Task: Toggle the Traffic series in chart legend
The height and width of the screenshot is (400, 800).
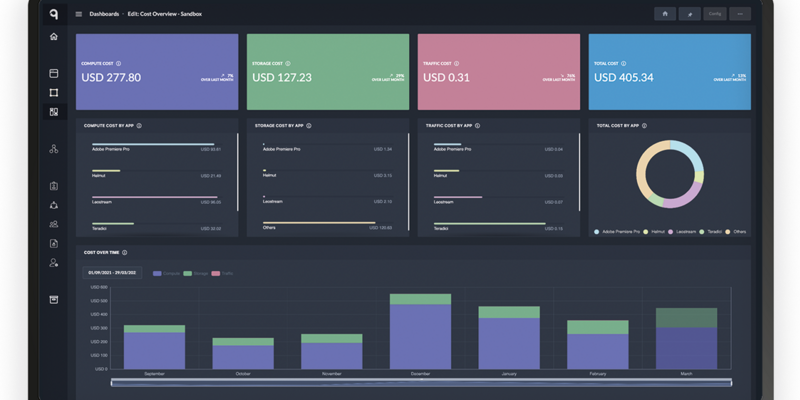Action: tap(222, 273)
